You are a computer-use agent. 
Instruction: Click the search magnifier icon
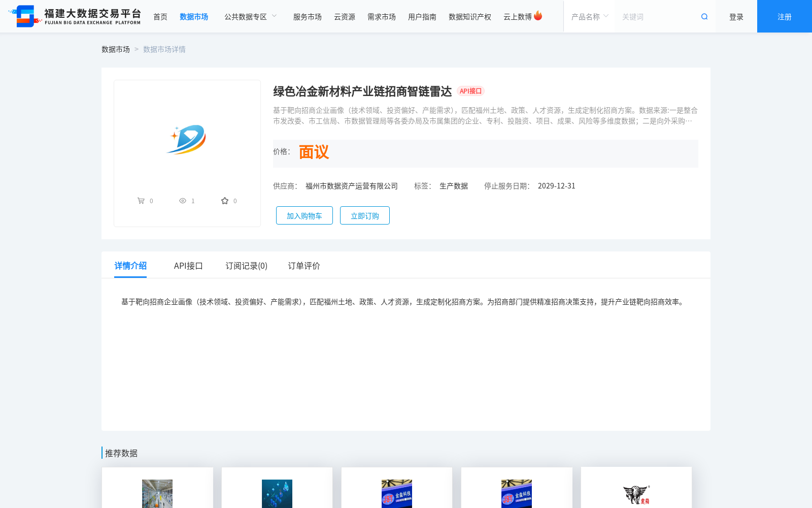704,17
